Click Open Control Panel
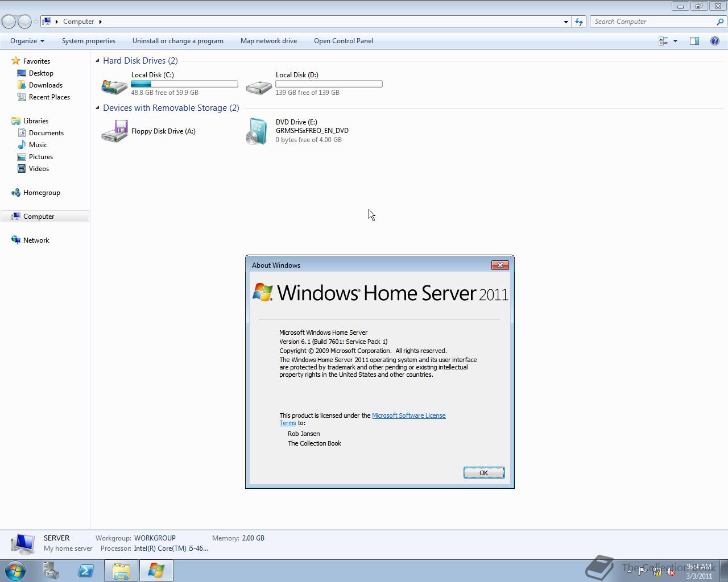Image resolution: width=728 pixels, height=582 pixels. pyautogui.click(x=344, y=41)
